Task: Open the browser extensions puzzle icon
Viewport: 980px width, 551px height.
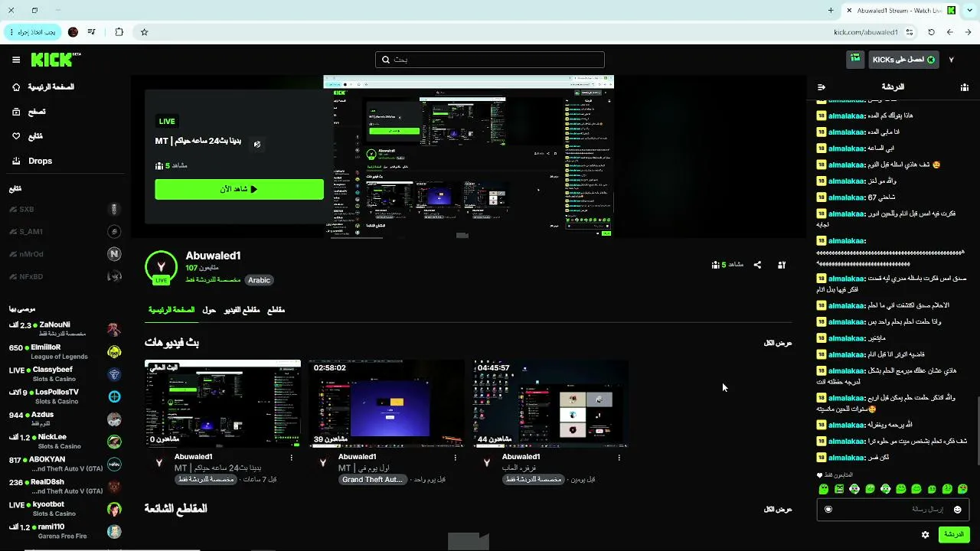Action: (x=119, y=32)
